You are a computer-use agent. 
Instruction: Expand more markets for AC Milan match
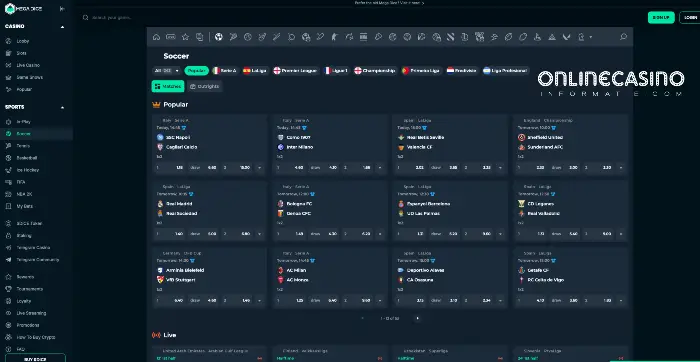(380, 301)
